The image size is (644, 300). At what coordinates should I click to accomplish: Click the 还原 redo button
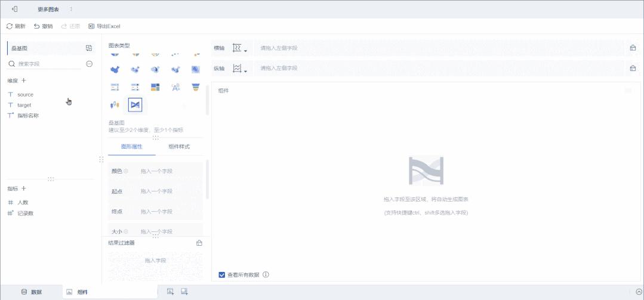[70, 26]
